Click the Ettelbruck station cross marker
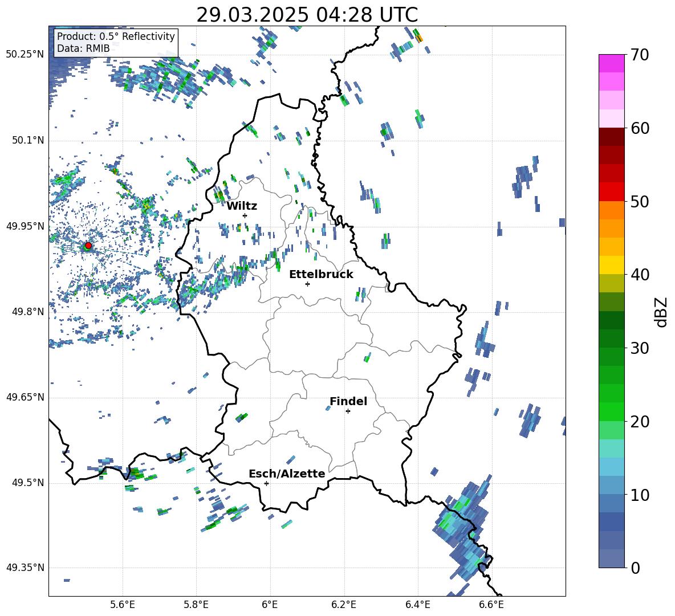Screen dimensions: 675x616 coord(307,284)
